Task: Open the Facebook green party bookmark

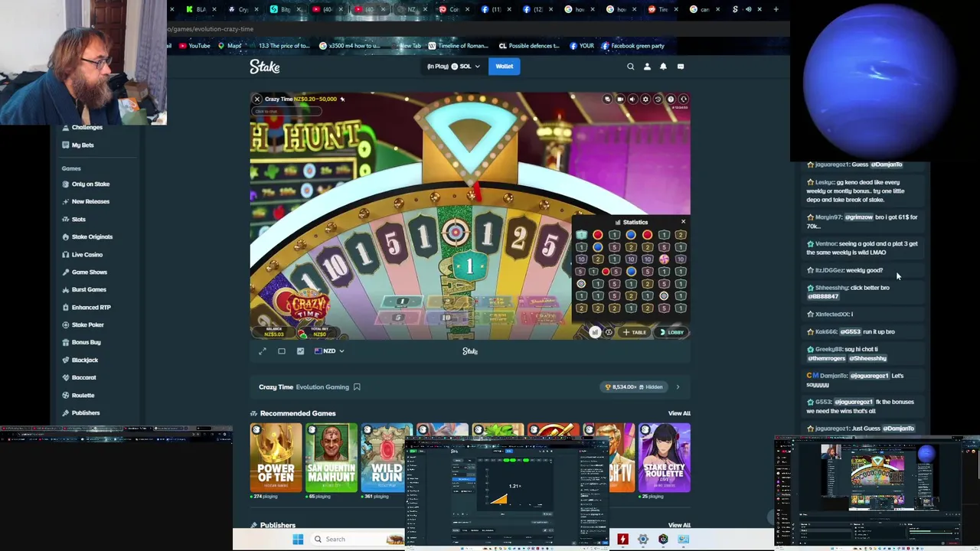Action: tap(633, 46)
